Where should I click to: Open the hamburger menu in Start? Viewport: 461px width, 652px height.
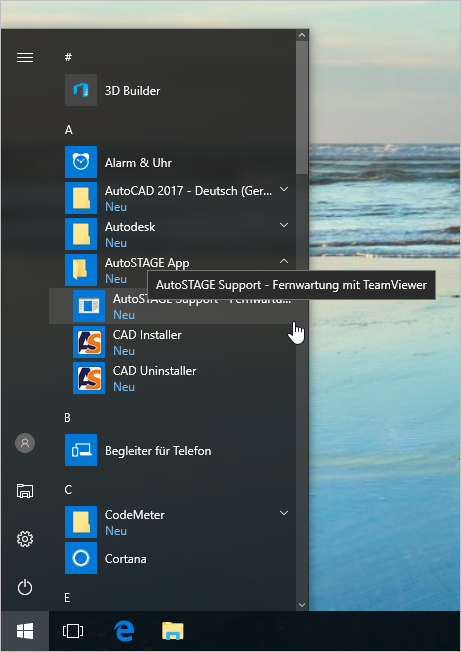[25, 57]
